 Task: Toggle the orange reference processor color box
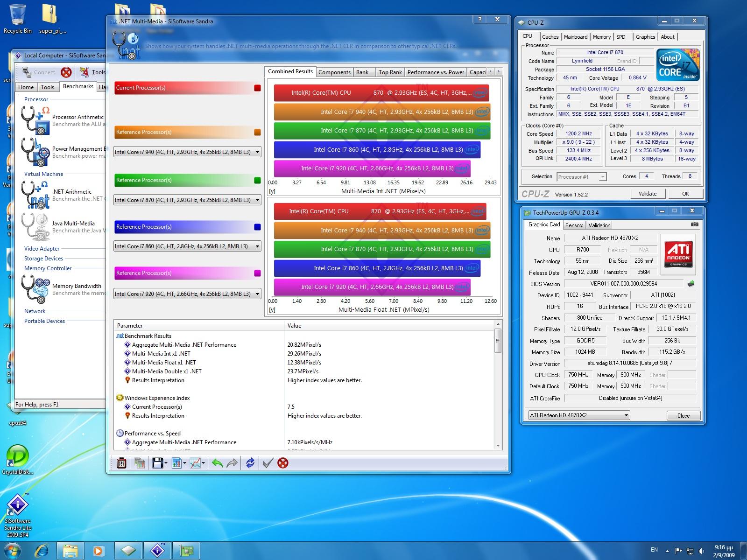point(257,132)
